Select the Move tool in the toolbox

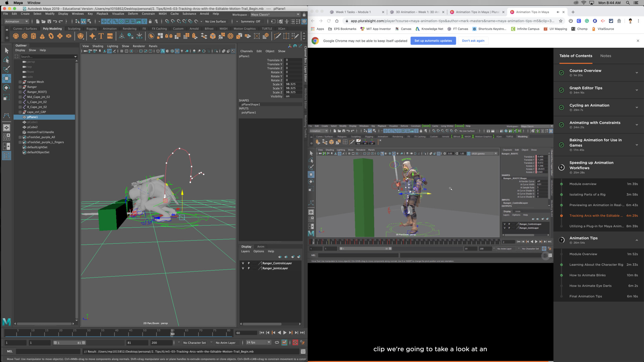pos(6,78)
